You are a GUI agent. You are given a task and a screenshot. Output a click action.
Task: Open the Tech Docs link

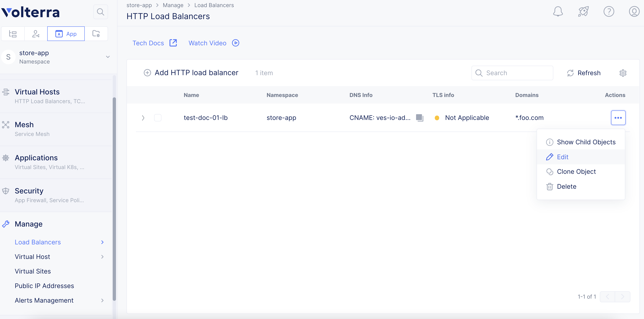pos(148,43)
